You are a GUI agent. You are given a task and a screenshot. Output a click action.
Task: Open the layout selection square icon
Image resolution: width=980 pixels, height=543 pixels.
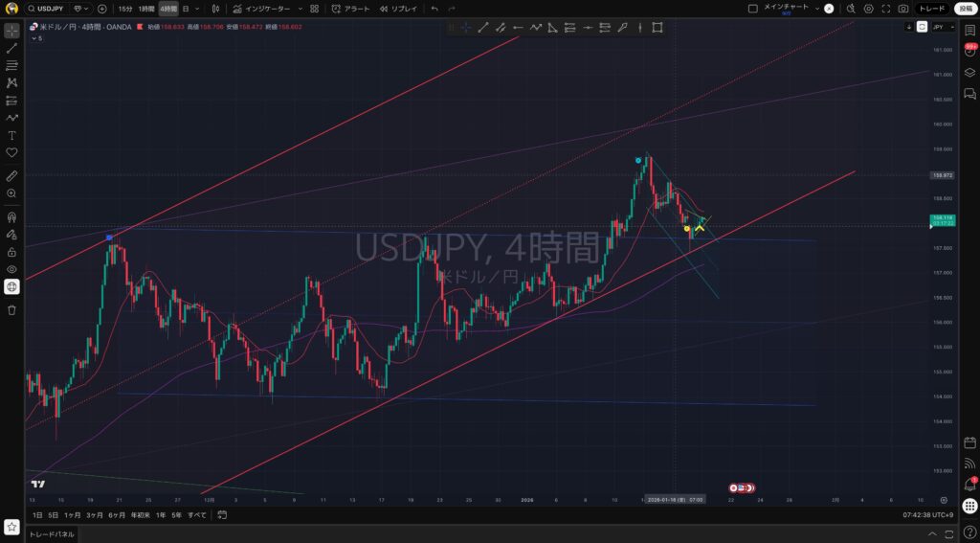point(752,9)
